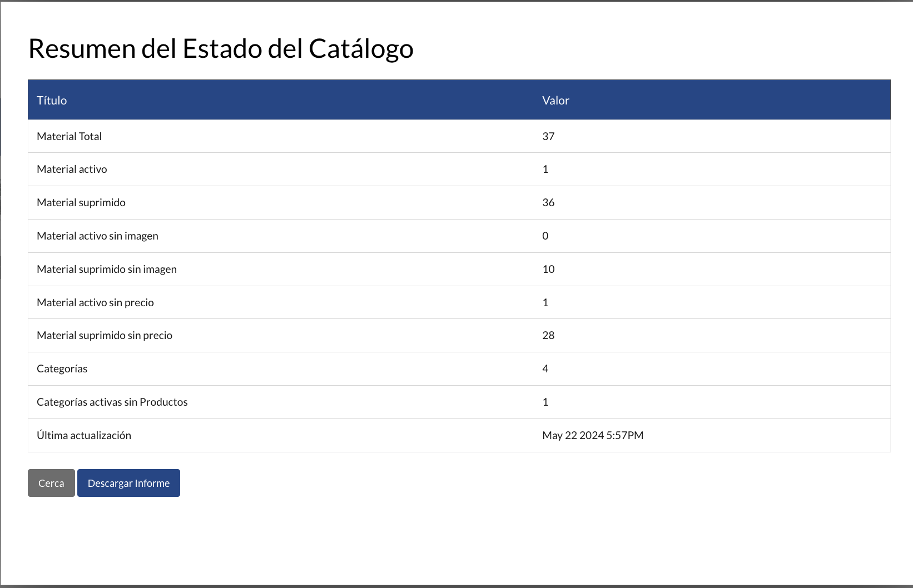This screenshot has width=913, height=588.
Task: Click the Categorías row label
Action: point(62,368)
